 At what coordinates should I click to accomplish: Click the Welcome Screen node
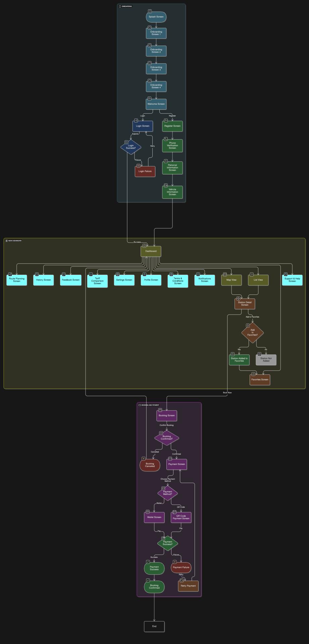[x=156, y=104]
